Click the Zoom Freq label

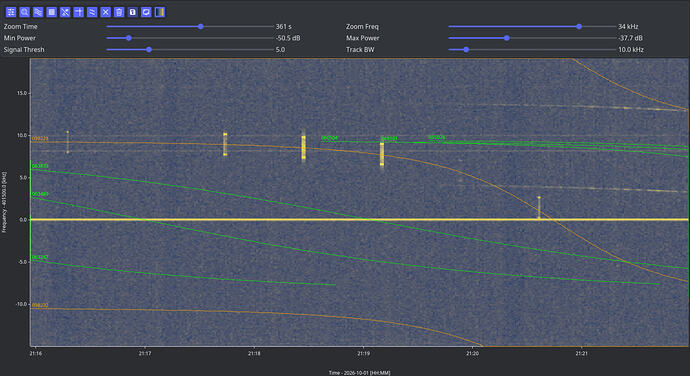click(x=362, y=26)
